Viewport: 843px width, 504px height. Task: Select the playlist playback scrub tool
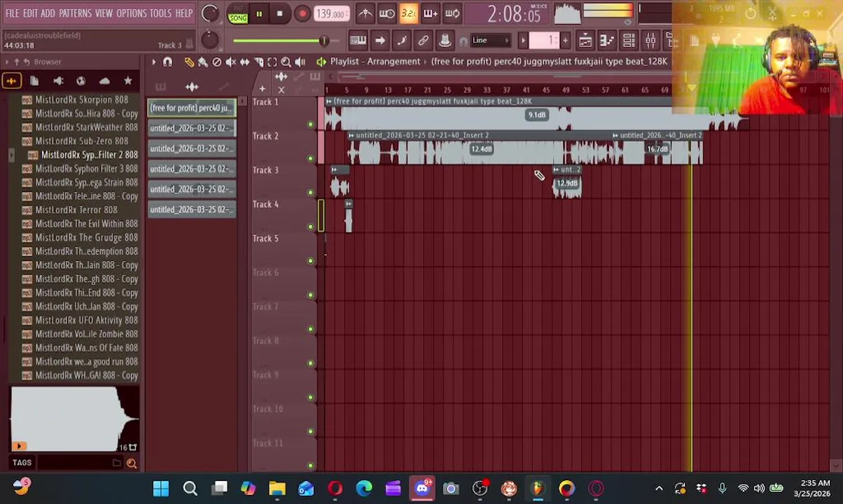click(300, 62)
